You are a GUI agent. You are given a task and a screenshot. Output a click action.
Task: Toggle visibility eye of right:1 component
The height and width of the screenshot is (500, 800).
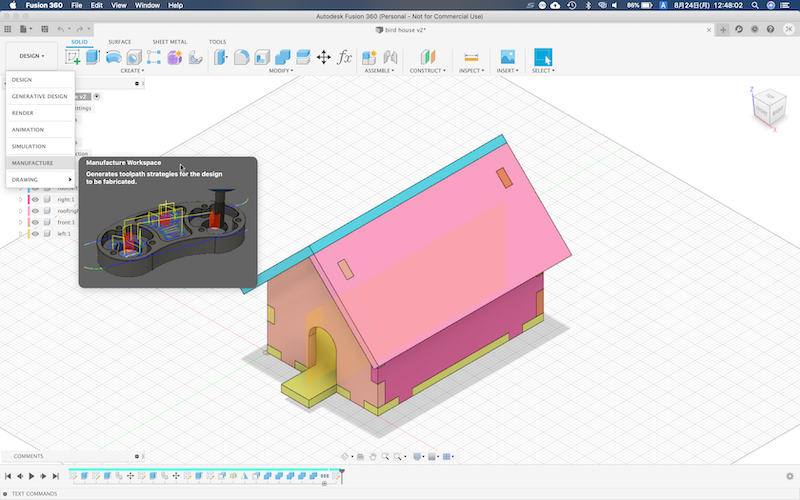(x=35, y=199)
